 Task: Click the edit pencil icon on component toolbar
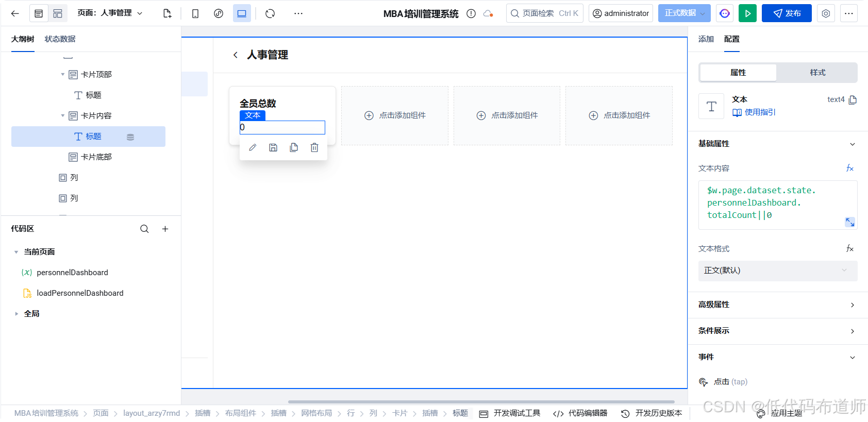coord(253,148)
